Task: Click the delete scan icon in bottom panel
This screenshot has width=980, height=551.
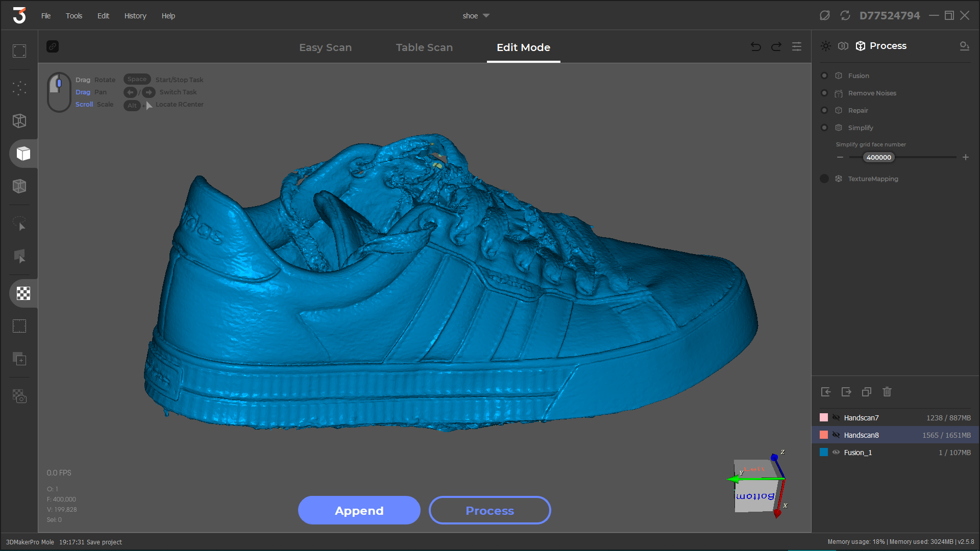Action: [887, 391]
